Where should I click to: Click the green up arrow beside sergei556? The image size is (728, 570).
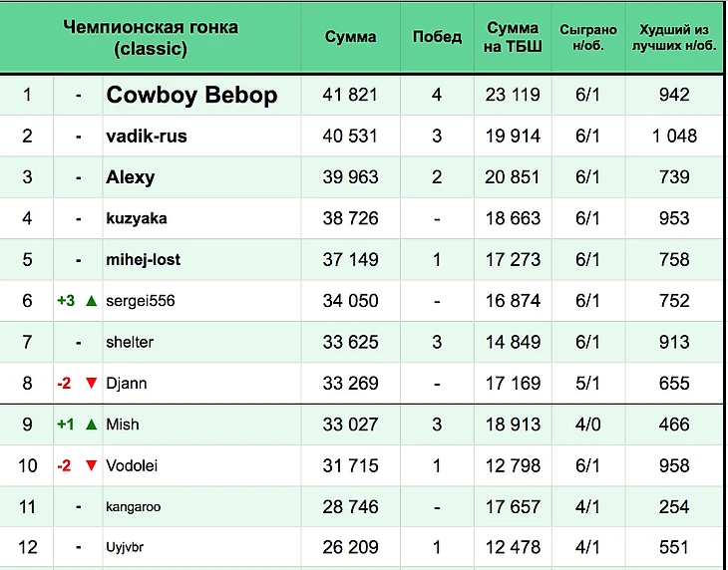[91, 301]
